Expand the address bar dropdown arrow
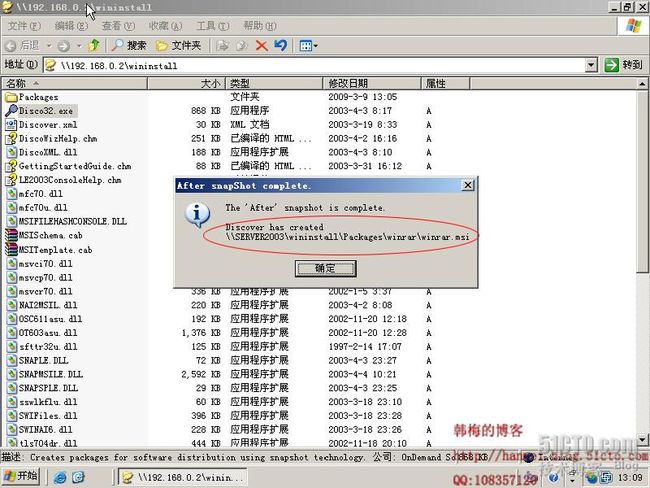The height and width of the screenshot is (488, 650). coord(592,65)
